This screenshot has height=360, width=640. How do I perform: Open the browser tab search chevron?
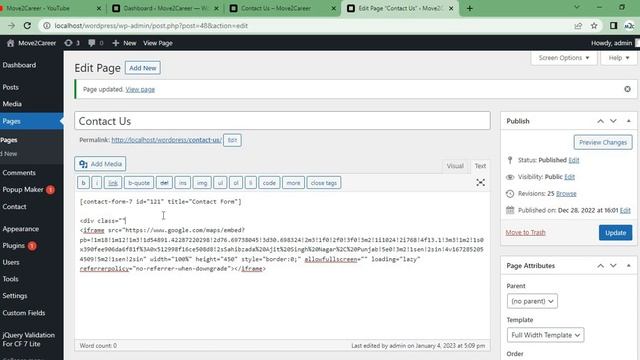pyautogui.click(x=577, y=7)
